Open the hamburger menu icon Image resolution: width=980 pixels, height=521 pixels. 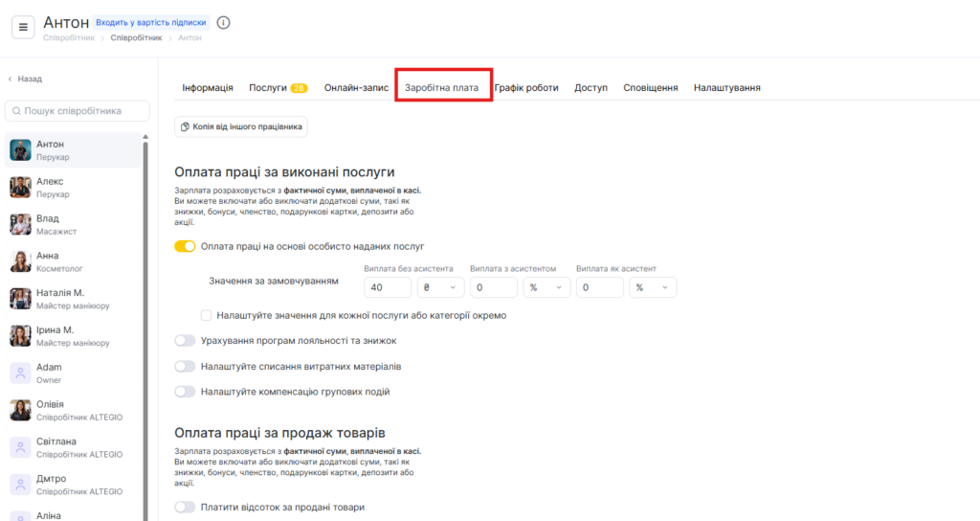click(23, 27)
